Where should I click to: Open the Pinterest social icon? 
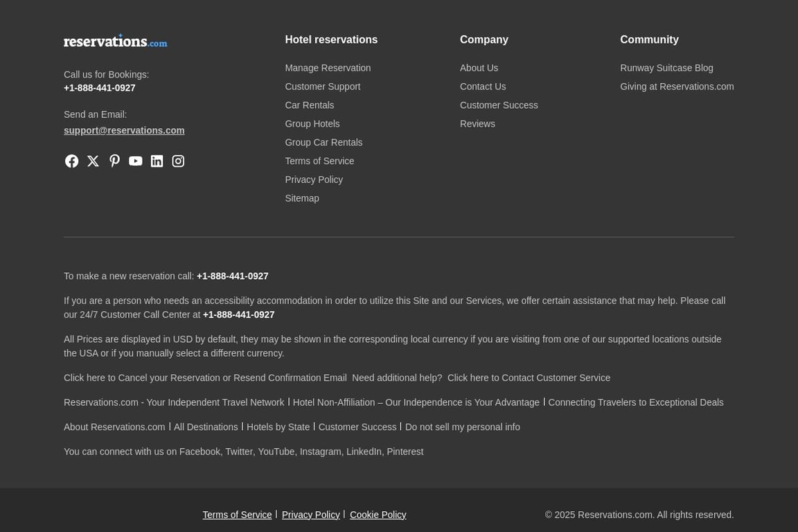114,161
